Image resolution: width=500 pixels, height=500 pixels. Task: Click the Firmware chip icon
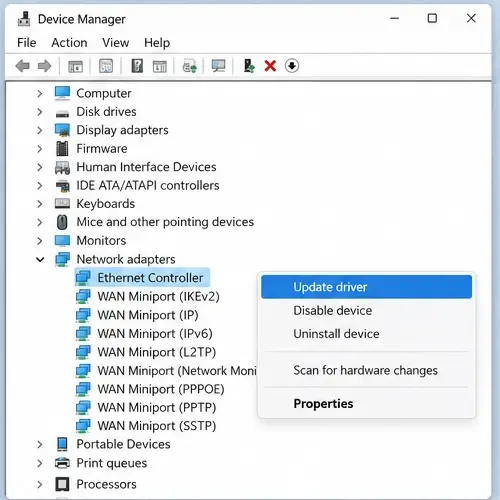[62, 149]
